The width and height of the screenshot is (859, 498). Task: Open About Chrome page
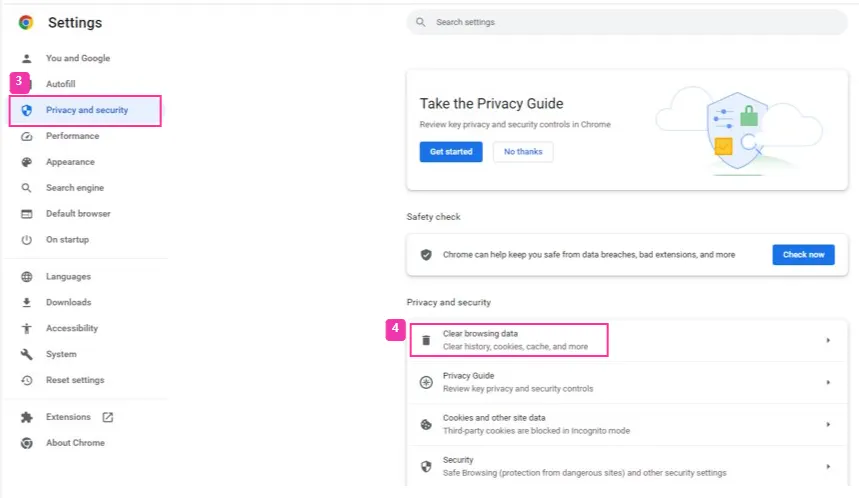75,443
